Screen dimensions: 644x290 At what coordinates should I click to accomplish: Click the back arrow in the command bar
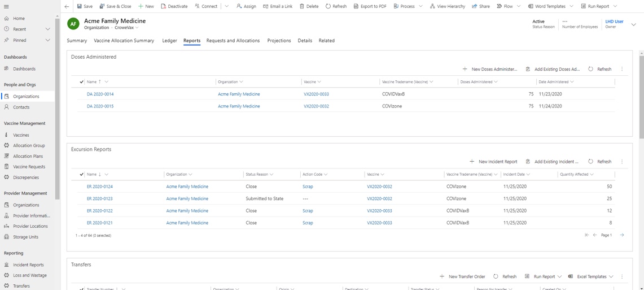(67, 6)
